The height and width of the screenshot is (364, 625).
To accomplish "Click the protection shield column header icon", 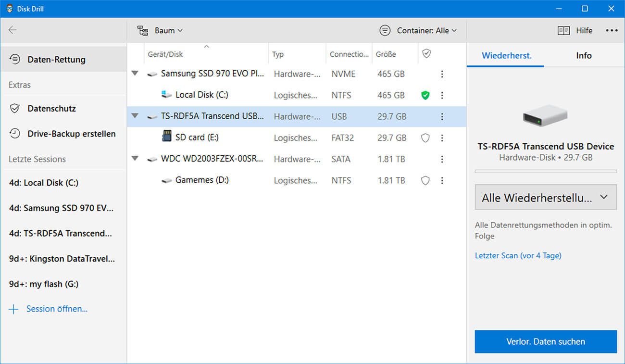I will (x=426, y=54).
